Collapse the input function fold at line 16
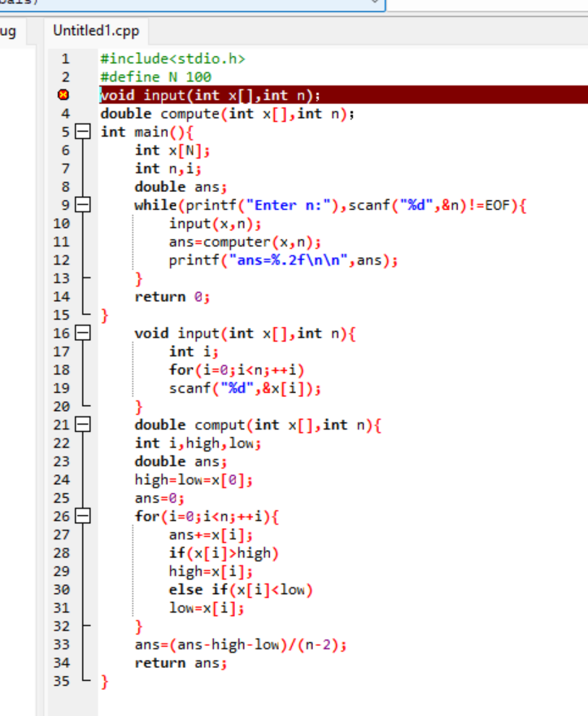The width and height of the screenshot is (588, 716). 83,333
